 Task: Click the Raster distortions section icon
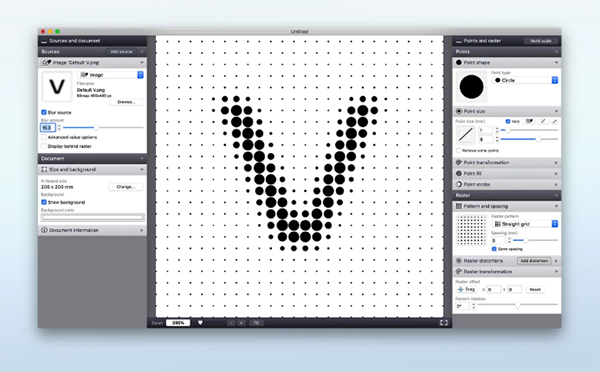click(x=458, y=261)
